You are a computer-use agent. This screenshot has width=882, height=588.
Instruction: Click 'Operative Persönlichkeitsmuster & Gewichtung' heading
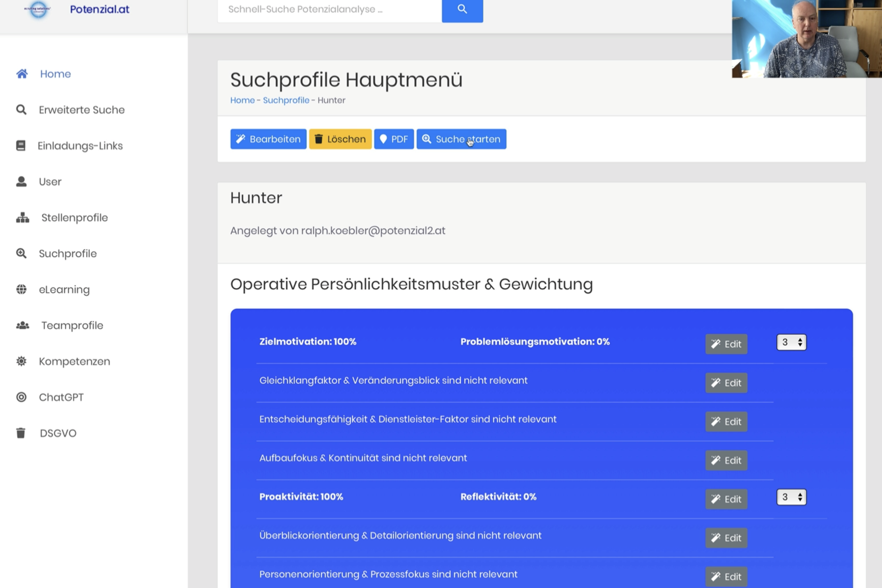click(x=411, y=284)
